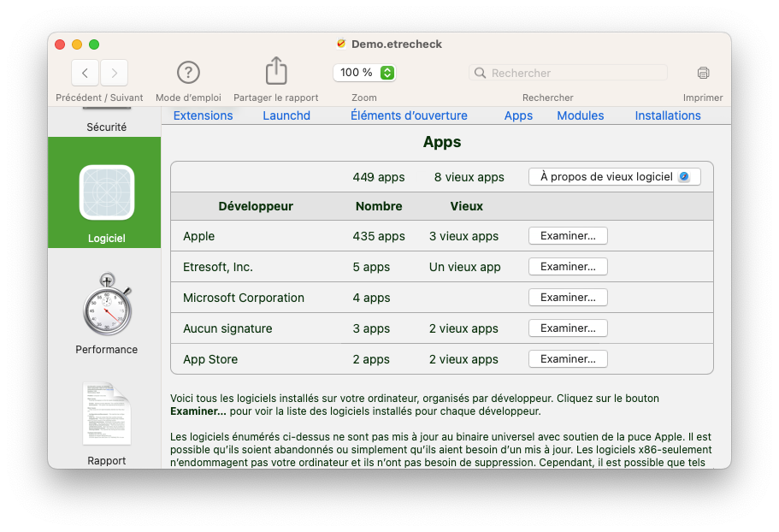The width and height of the screenshot is (779, 532).
Task: Click Examiner... for Aucun signature
Action: (568, 328)
